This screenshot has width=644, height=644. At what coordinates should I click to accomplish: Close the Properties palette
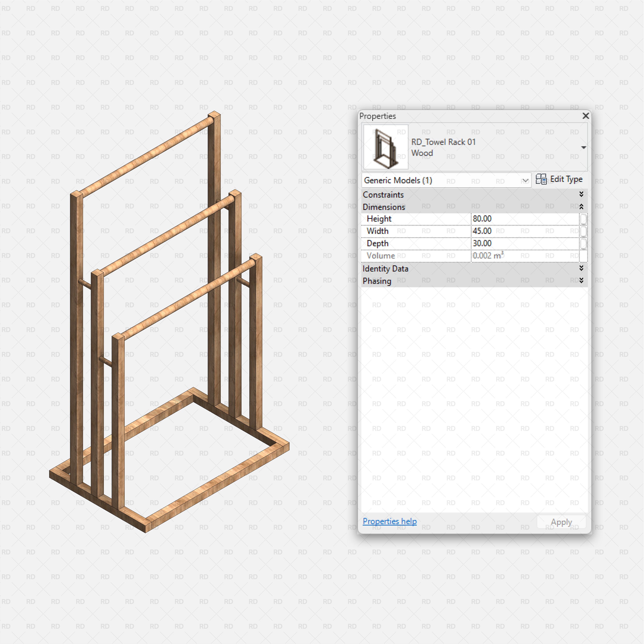point(586,116)
